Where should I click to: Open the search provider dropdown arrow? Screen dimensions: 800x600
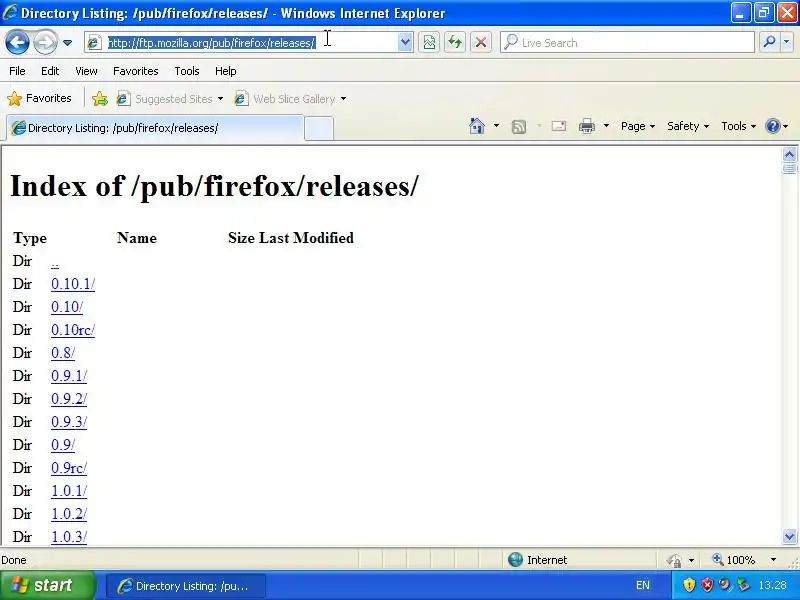pyautogui.click(x=787, y=43)
